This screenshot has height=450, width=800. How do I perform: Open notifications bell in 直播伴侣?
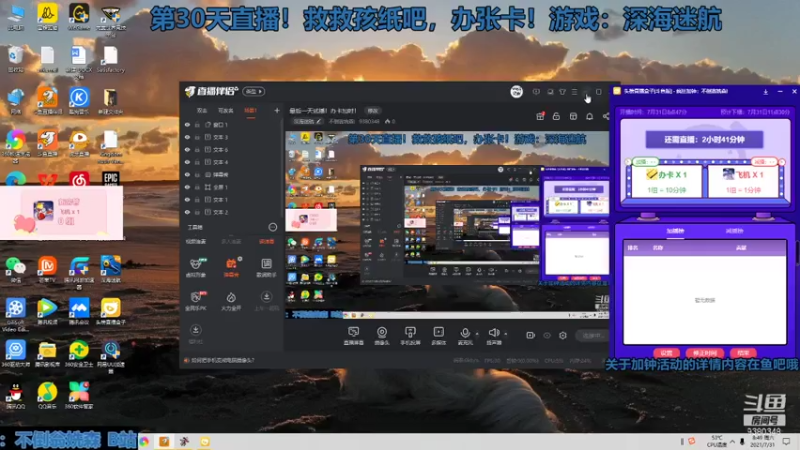point(589,116)
